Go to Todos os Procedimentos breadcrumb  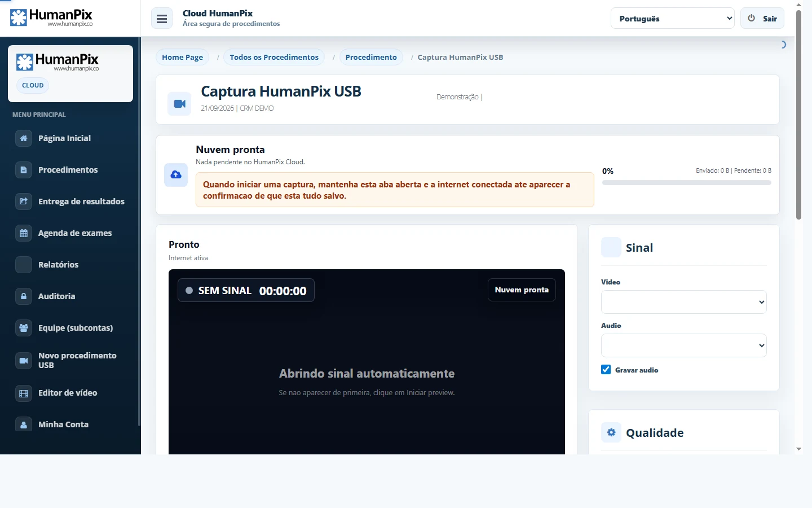coord(274,57)
